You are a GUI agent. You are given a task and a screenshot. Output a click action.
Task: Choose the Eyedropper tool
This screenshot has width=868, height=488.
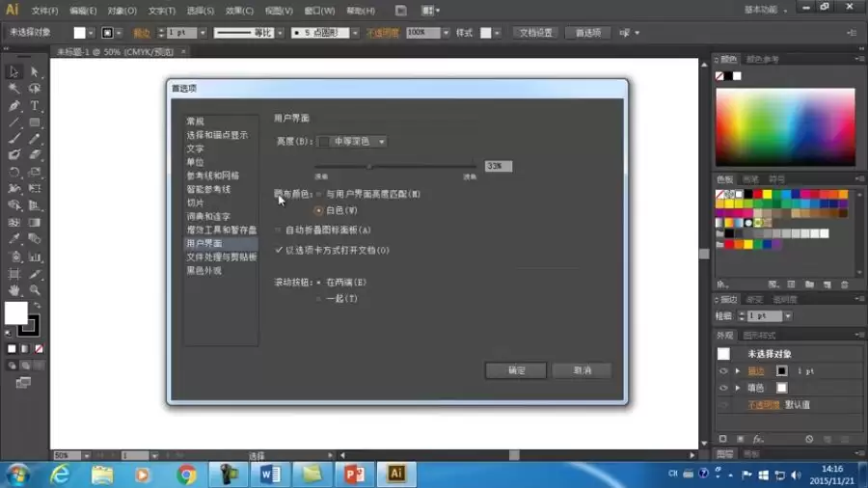pyautogui.click(x=14, y=239)
